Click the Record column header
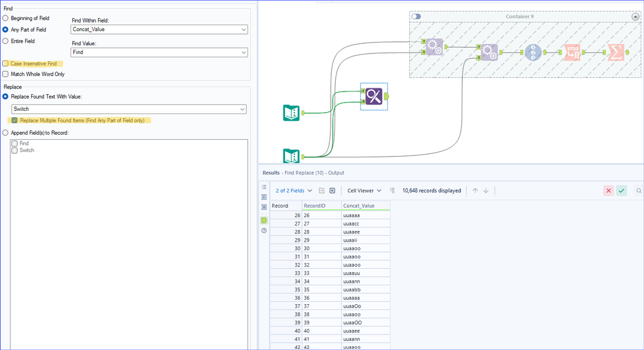Image resolution: width=644 pixels, height=350 pixels. point(286,206)
